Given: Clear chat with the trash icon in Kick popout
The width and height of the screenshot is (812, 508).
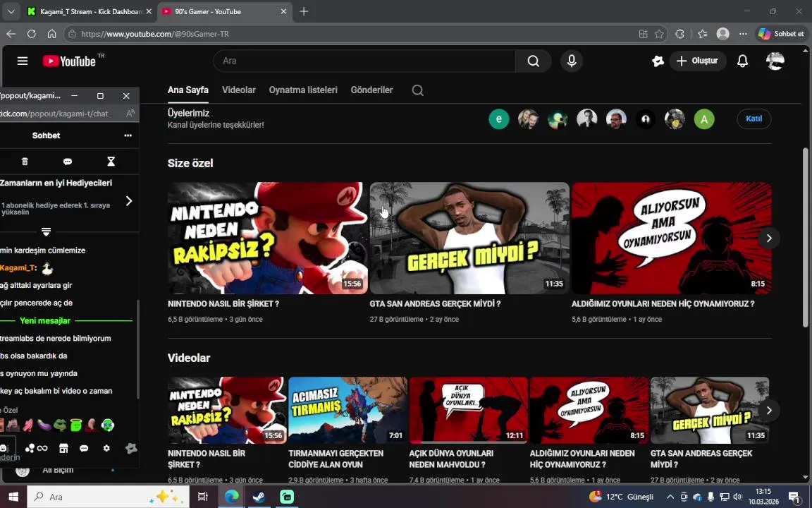Looking at the screenshot, I should coord(25,162).
